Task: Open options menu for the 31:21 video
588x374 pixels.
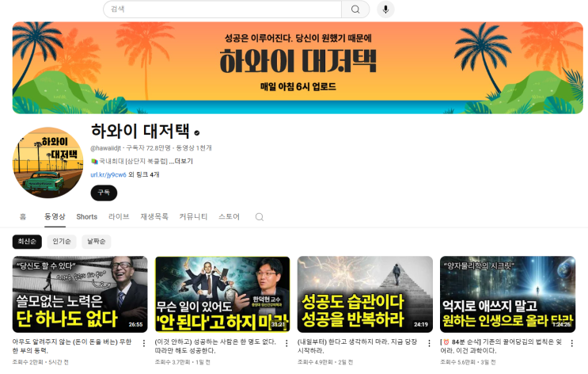Action: 286,343
